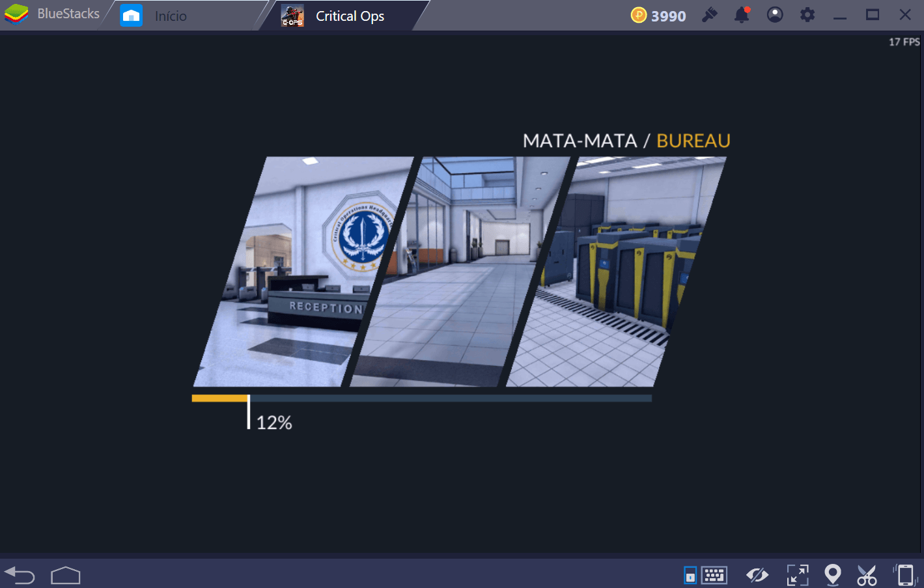Switch to the Início tab
The width and height of the screenshot is (924, 588).
click(171, 16)
